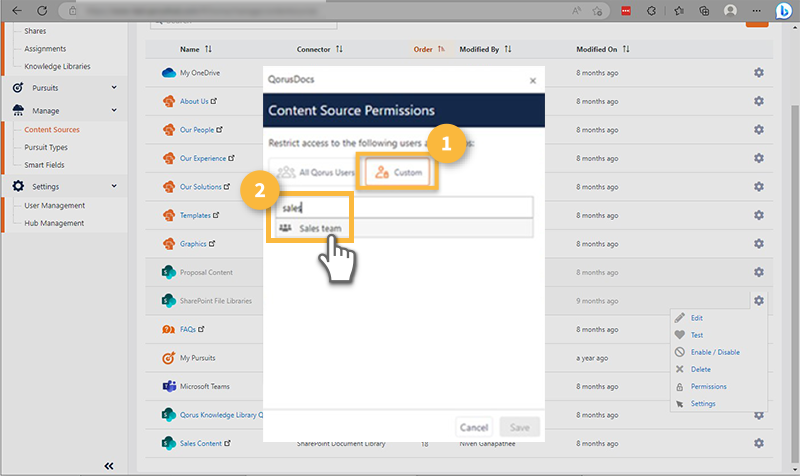The image size is (800, 476).
Task: Choose Test from the context menu
Action: (x=696, y=335)
